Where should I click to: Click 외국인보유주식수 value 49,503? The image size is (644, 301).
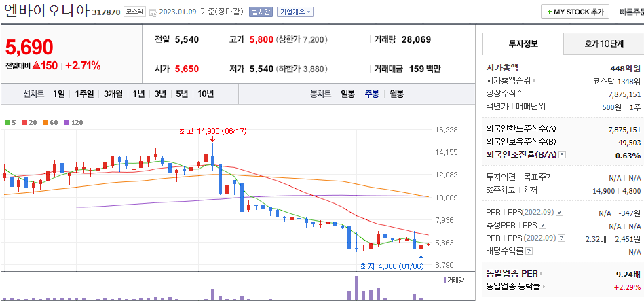(630, 142)
